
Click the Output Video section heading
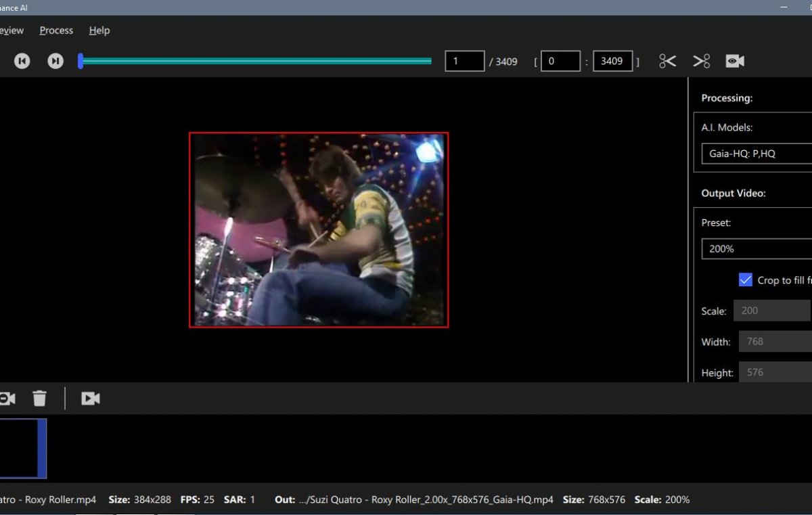pos(734,193)
